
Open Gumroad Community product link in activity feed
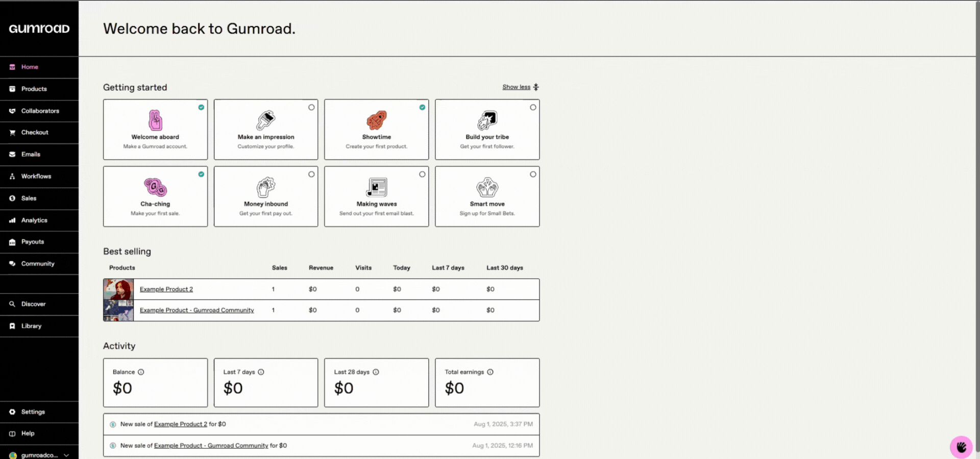click(211, 446)
